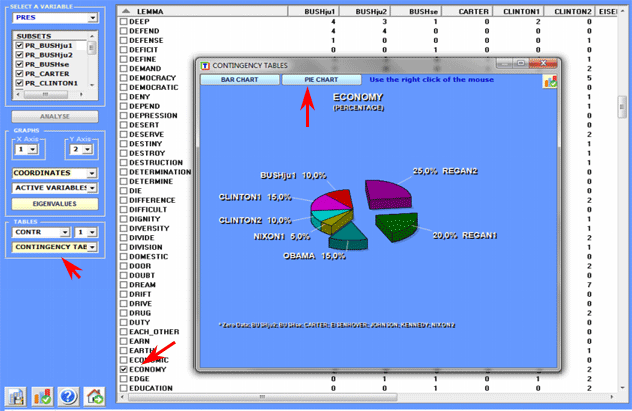Viewport: 632px width, 411px height.
Task: Click the chart export icon in Contingency Tables window
Action: (550, 81)
